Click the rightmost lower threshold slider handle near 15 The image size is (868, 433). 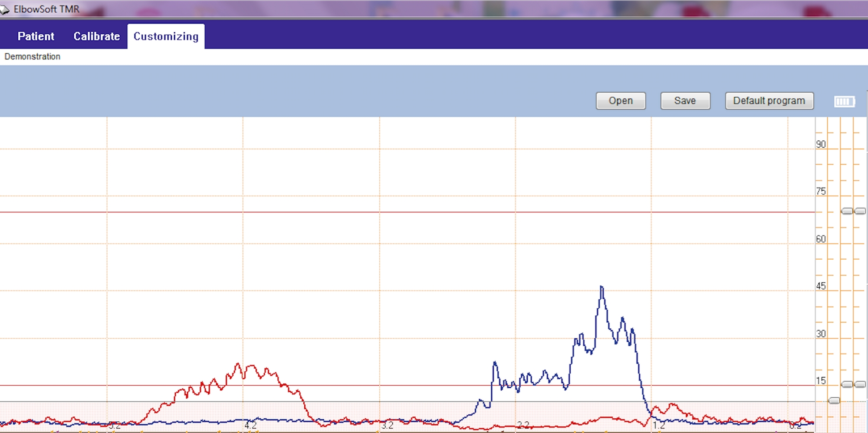[x=860, y=384]
